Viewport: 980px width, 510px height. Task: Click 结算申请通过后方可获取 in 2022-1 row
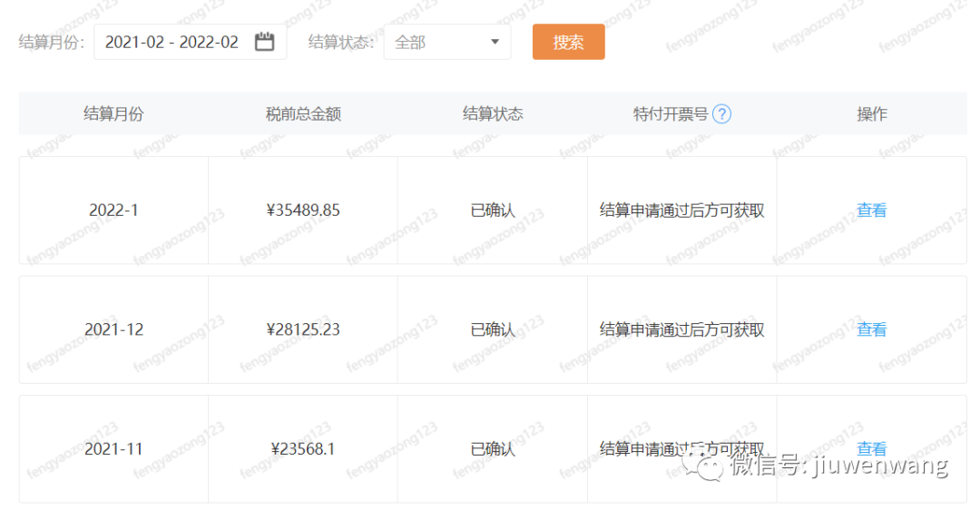click(681, 210)
